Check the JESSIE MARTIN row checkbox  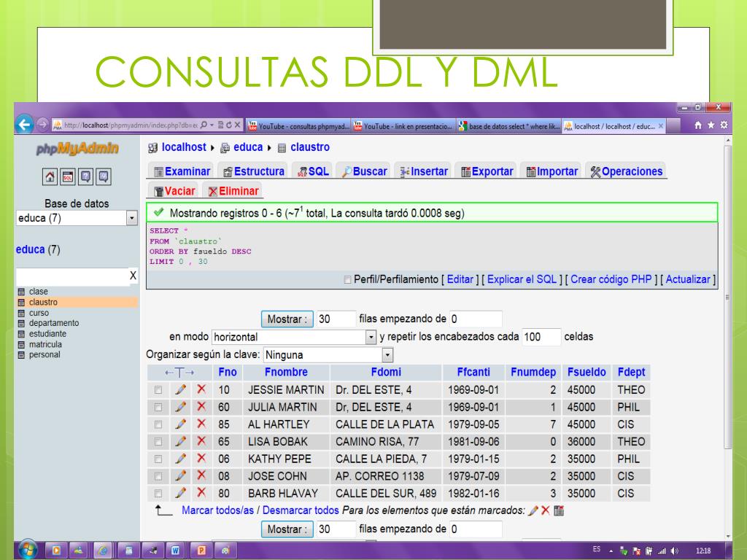click(x=158, y=390)
